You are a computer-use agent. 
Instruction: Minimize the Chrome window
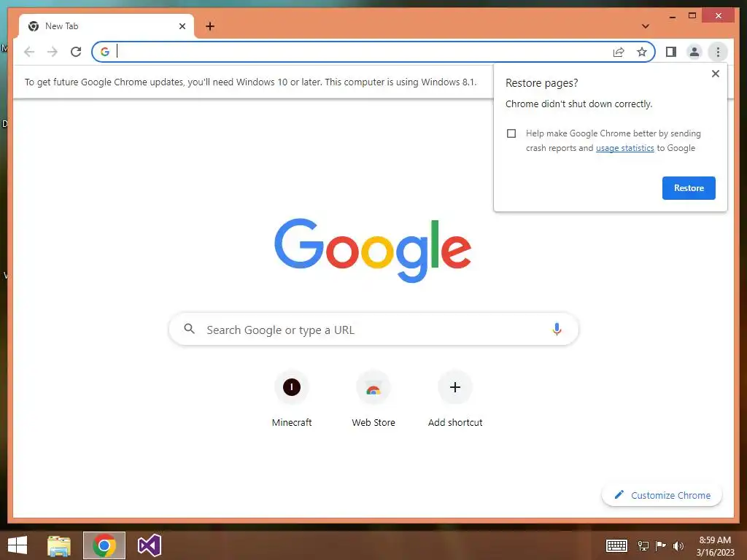(x=672, y=16)
